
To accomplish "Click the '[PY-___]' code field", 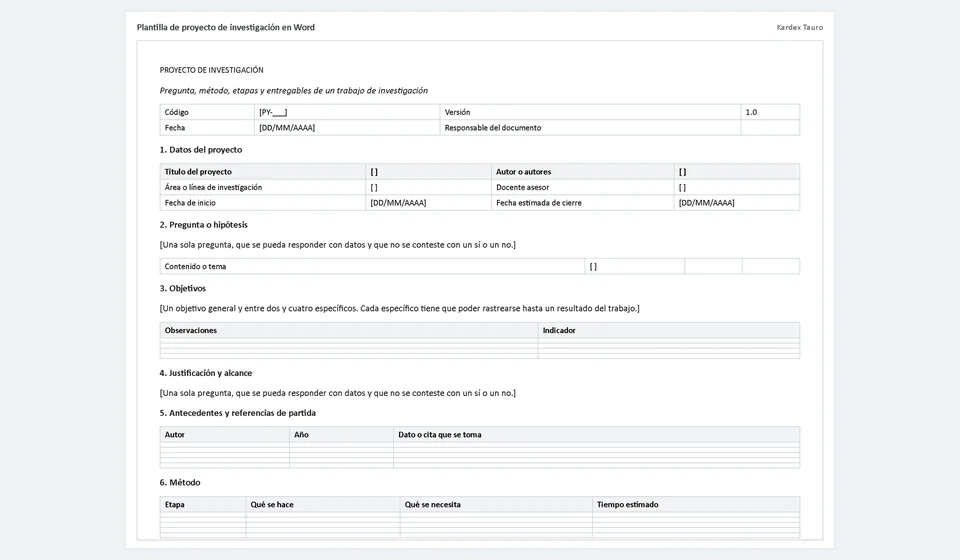I will point(347,112).
